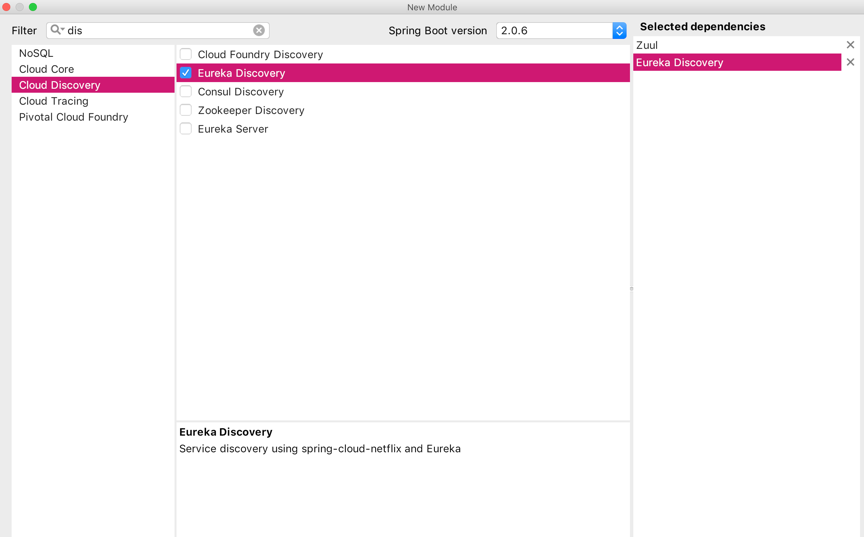The image size is (864, 537).
Task: Select the Cloud Tracing category
Action: (93, 101)
